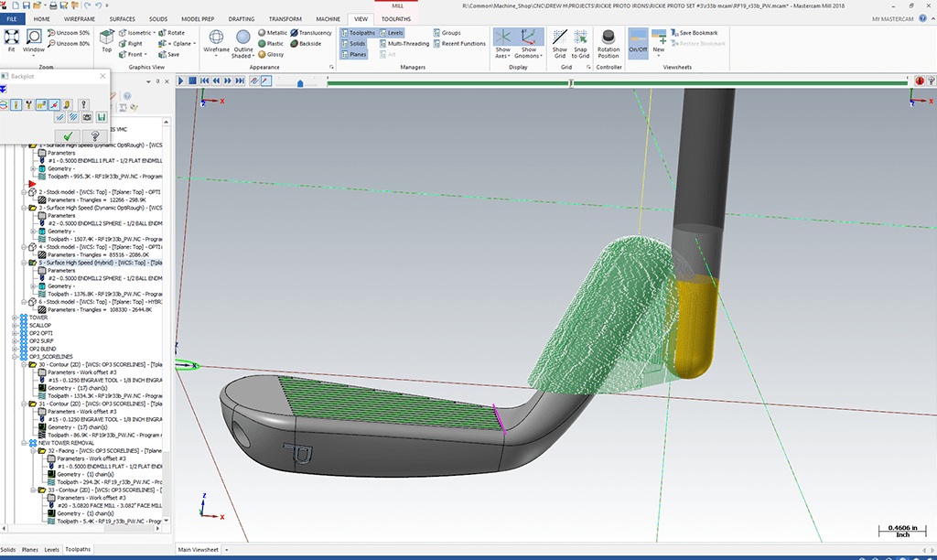Click the green OK checkmark in Backplot

click(x=68, y=136)
